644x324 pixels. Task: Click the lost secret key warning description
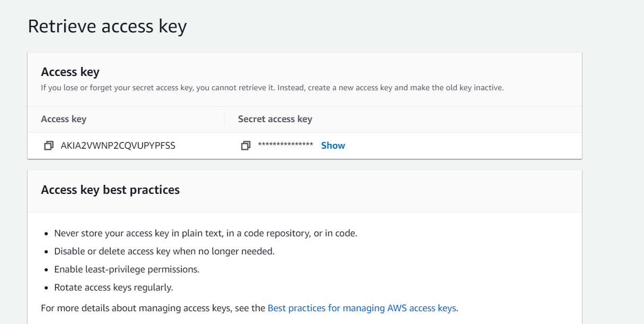[272, 88]
